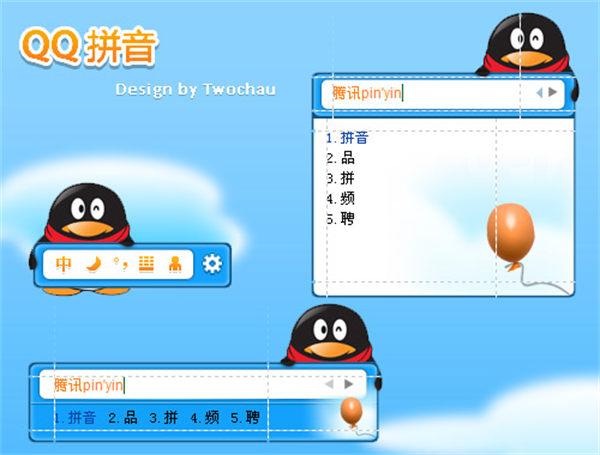This screenshot has width=600, height=455.
Task: Select candidate 1 拼音 in the vertical list
Action: click(x=347, y=138)
